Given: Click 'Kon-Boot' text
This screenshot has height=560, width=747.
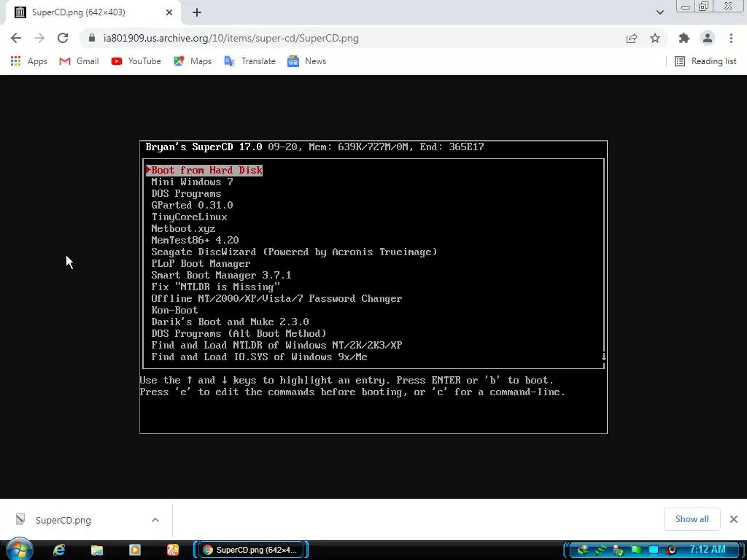Looking at the screenshot, I should point(174,310).
